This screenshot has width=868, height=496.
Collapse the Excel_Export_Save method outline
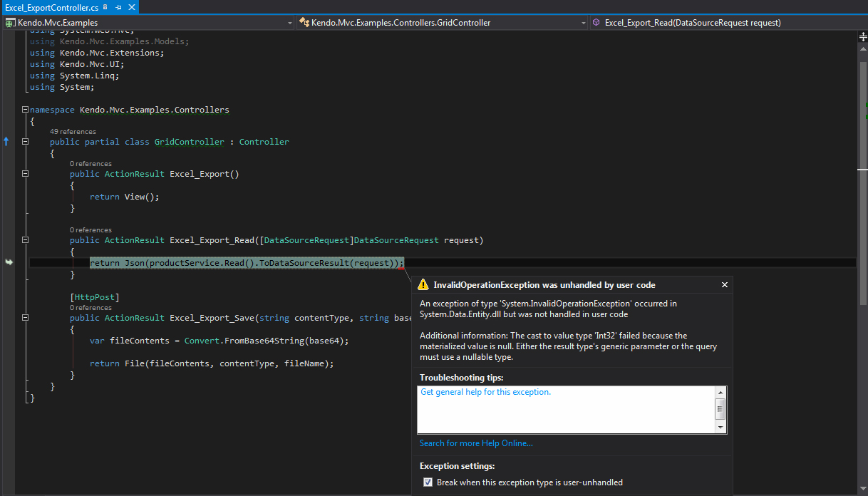[26, 318]
